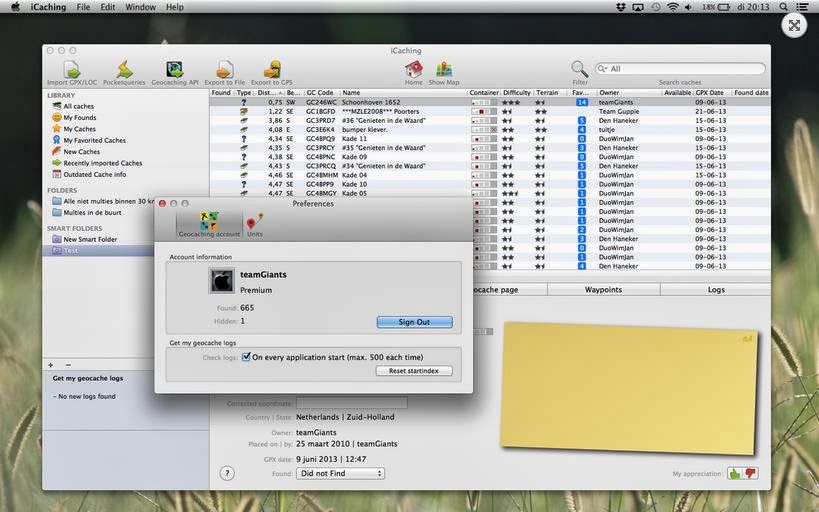The image size is (819, 512).
Task: Close the Preferences window
Action: [x=162, y=203]
